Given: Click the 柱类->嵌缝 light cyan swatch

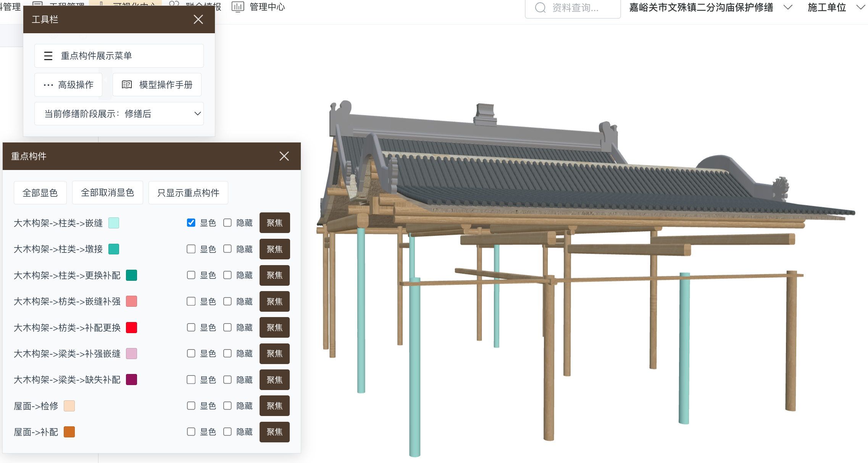Looking at the screenshot, I should pos(114,223).
